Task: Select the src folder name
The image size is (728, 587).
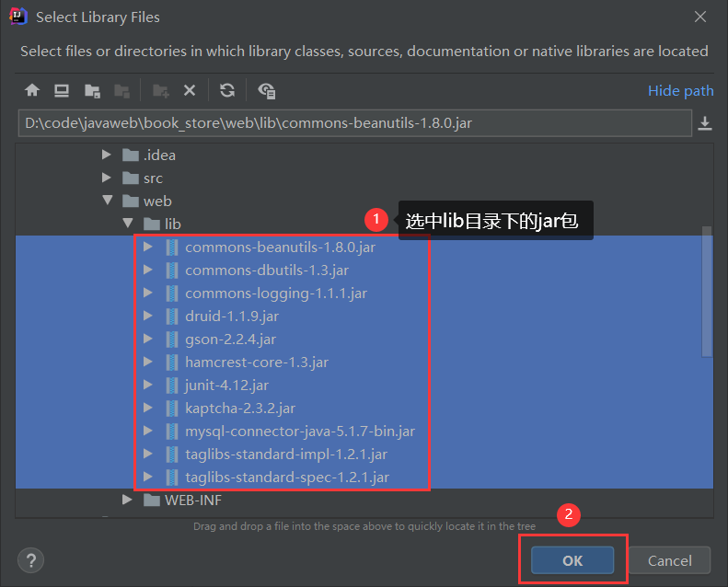Action: pyautogui.click(x=153, y=178)
